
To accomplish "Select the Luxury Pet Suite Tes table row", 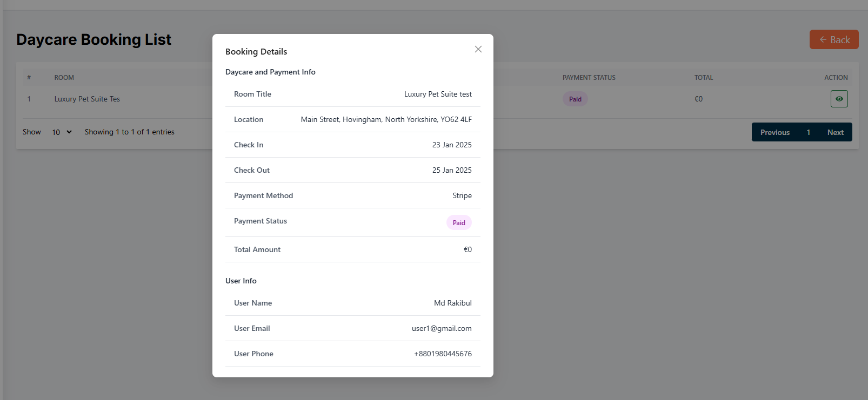I will [x=87, y=99].
